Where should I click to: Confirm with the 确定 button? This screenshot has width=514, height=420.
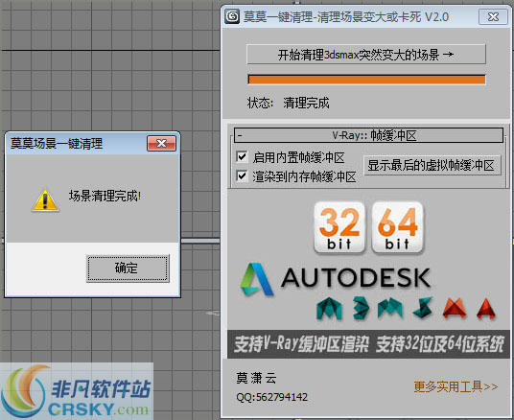(128, 268)
